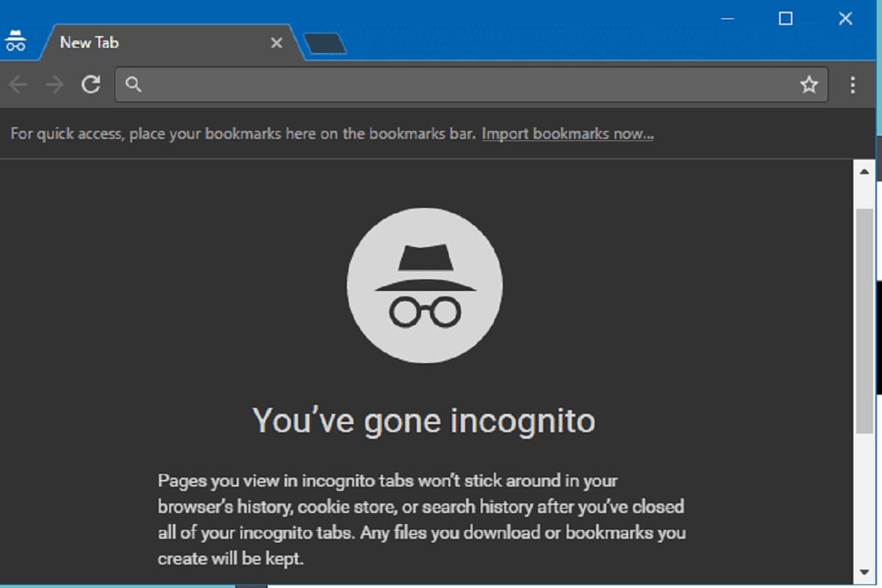This screenshot has width=882, height=588.
Task: Click the Import bookmarks now link
Action: tap(567, 134)
